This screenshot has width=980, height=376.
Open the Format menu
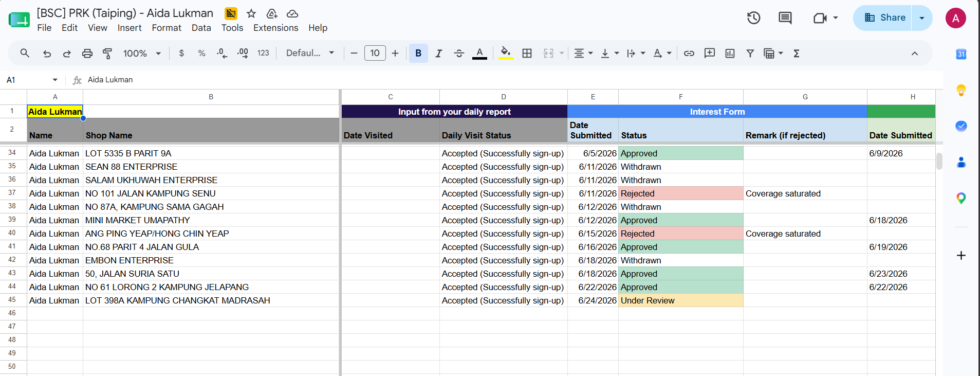coord(167,28)
